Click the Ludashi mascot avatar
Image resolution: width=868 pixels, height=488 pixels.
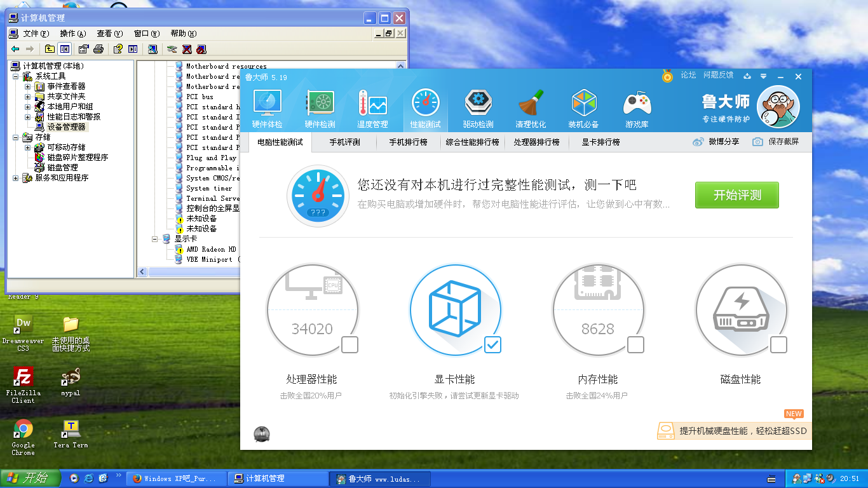tap(778, 107)
